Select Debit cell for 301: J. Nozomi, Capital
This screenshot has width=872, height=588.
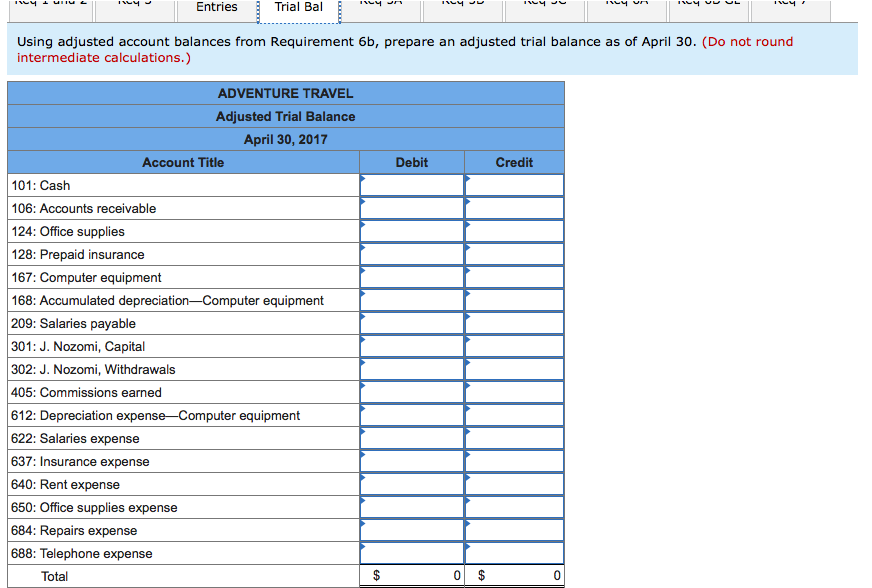[412, 346]
